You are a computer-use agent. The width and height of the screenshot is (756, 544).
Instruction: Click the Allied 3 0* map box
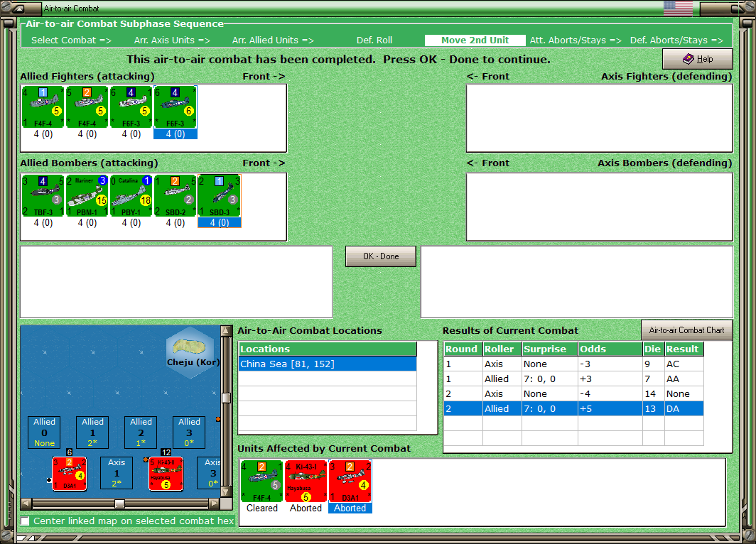click(x=189, y=433)
